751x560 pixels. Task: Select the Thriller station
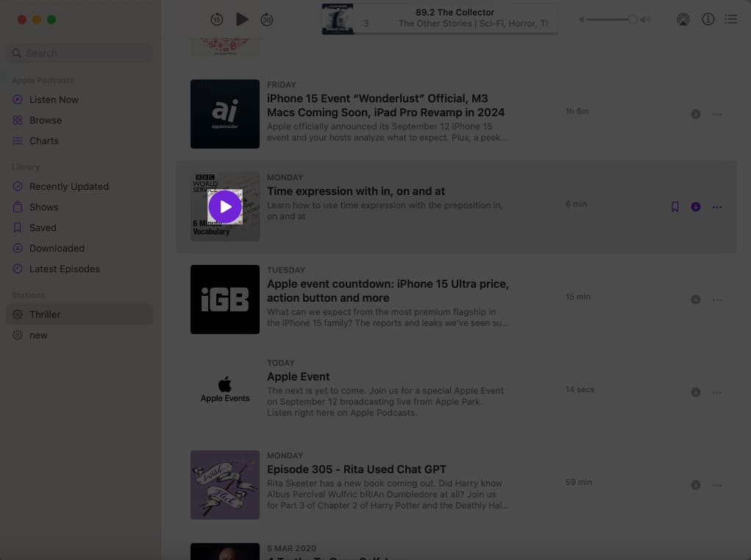pos(79,314)
